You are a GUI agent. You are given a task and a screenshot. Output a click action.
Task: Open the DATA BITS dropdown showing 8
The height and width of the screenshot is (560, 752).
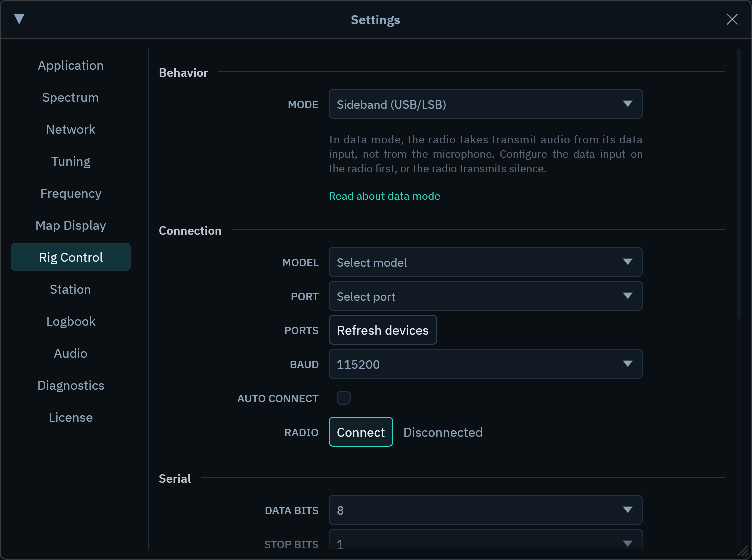485,510
